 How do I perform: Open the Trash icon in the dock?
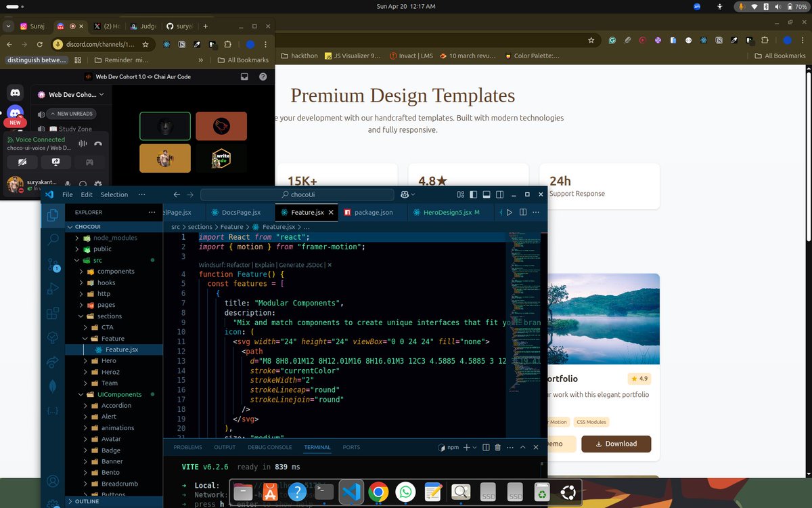(x=541, y=492)
